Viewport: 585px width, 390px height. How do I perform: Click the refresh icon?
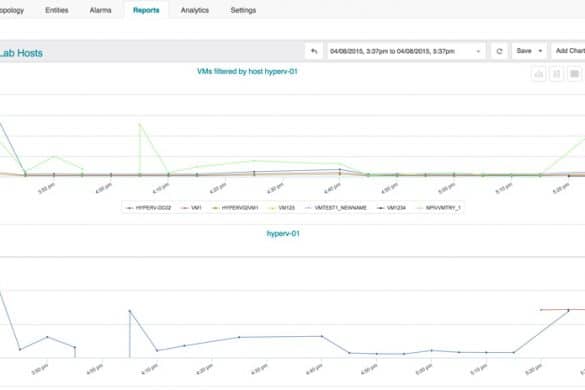[x=499, y=51]
